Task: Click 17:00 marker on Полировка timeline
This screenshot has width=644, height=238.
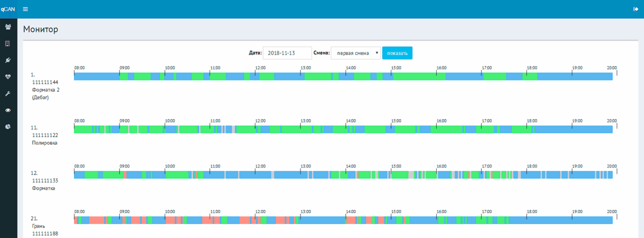Action: 487,121
